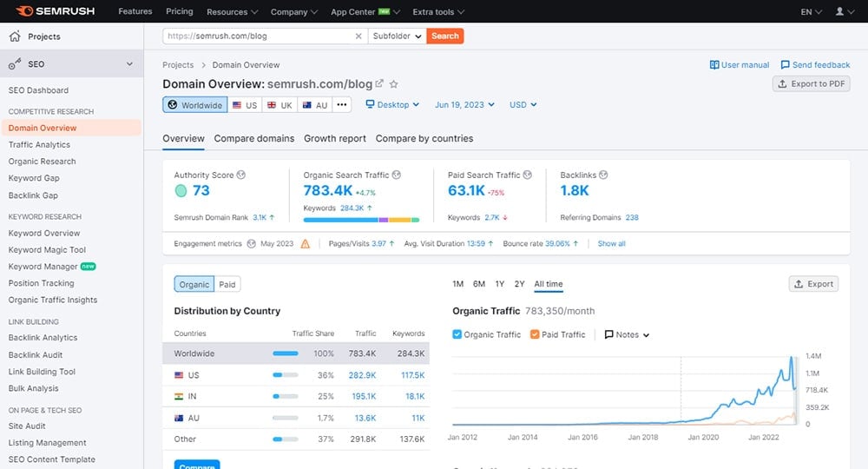Viewport: 868px width, 469px height.
Task: Select the AU flag database button
Action: pos(314,104)
